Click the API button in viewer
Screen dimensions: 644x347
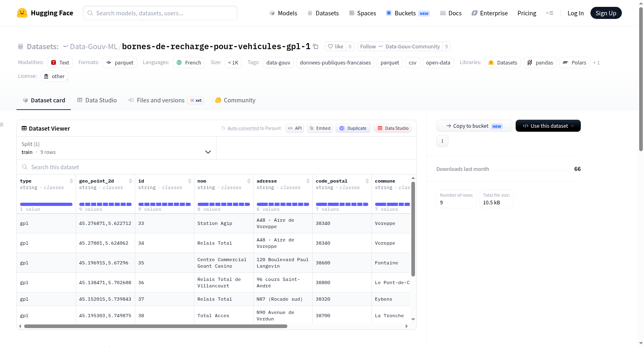[295, 128]
